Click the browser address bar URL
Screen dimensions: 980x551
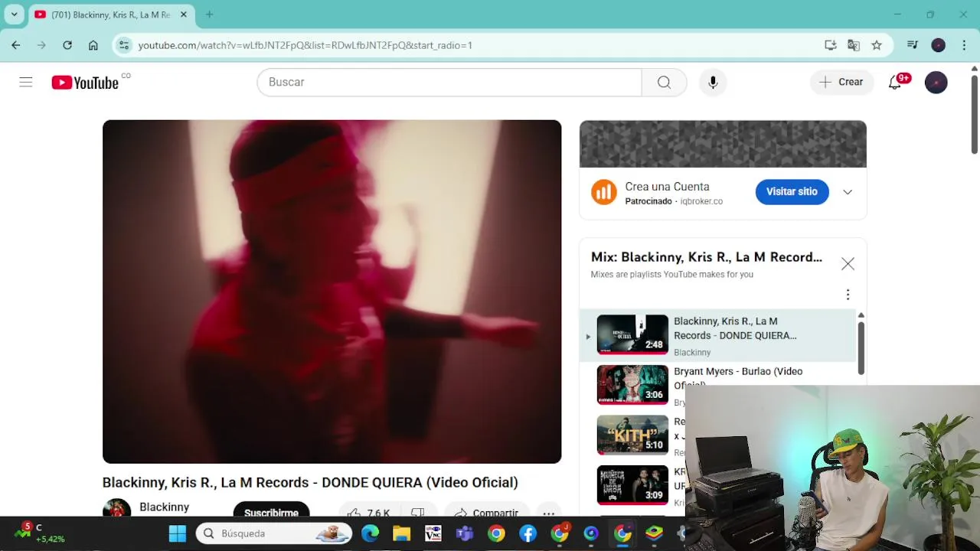click(305, 45)
